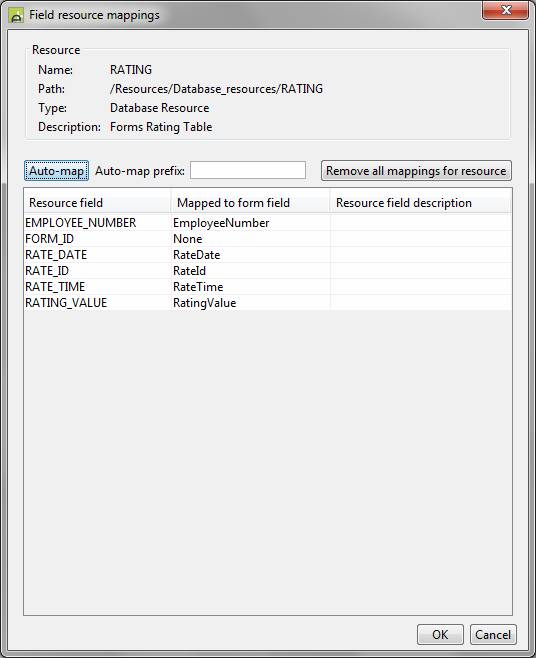Click the RateDate mapped form field cell
Viewport: 536px width, 658px height.
251,255
